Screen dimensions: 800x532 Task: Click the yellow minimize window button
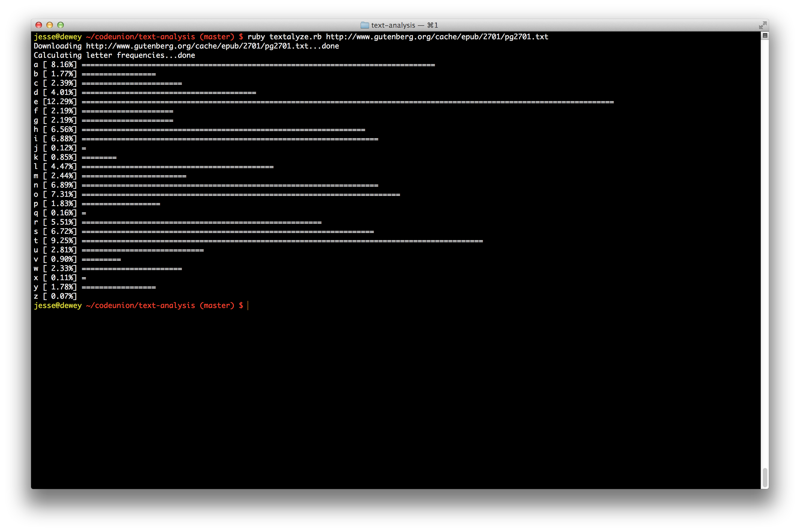50,25
